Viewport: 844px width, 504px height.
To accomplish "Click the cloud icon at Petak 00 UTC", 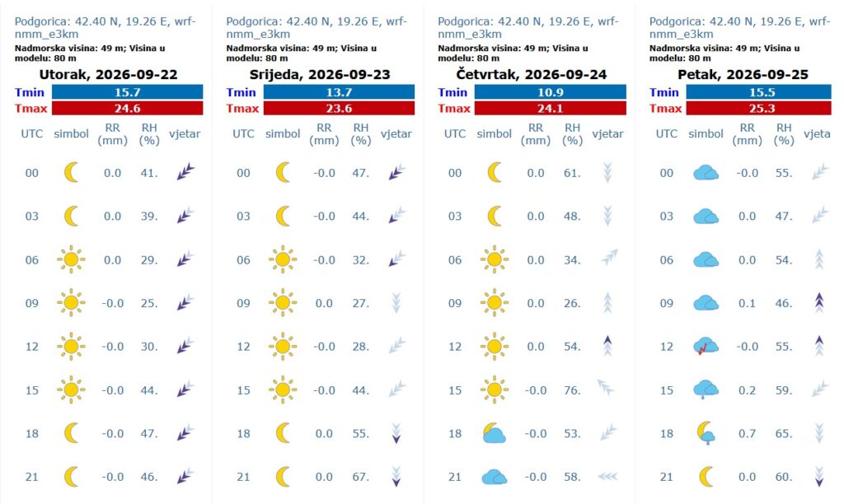I will pyautogui.click(x=706, y=173).
